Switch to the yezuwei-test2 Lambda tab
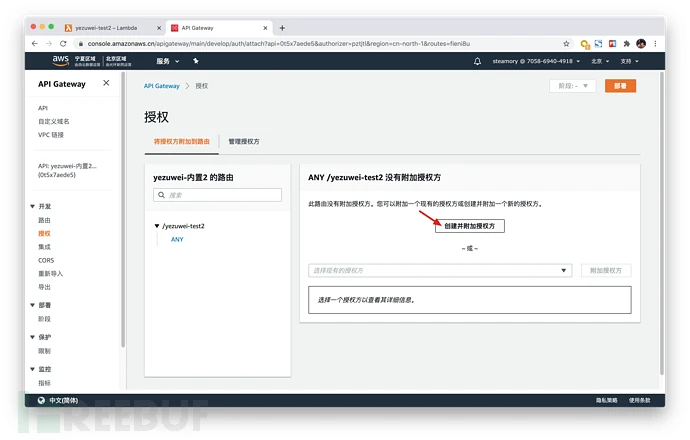Screen dimensions: 690x440 coord(112,28)
